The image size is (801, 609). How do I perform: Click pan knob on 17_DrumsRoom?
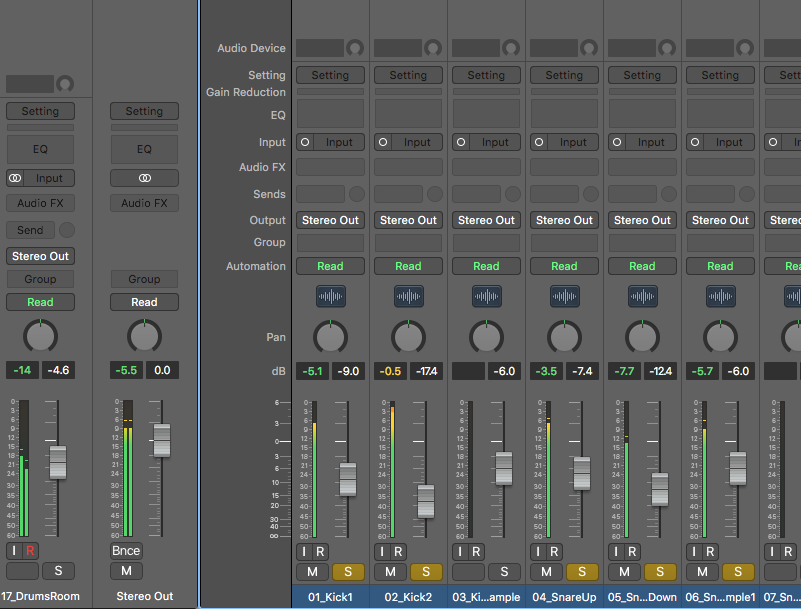40,336
